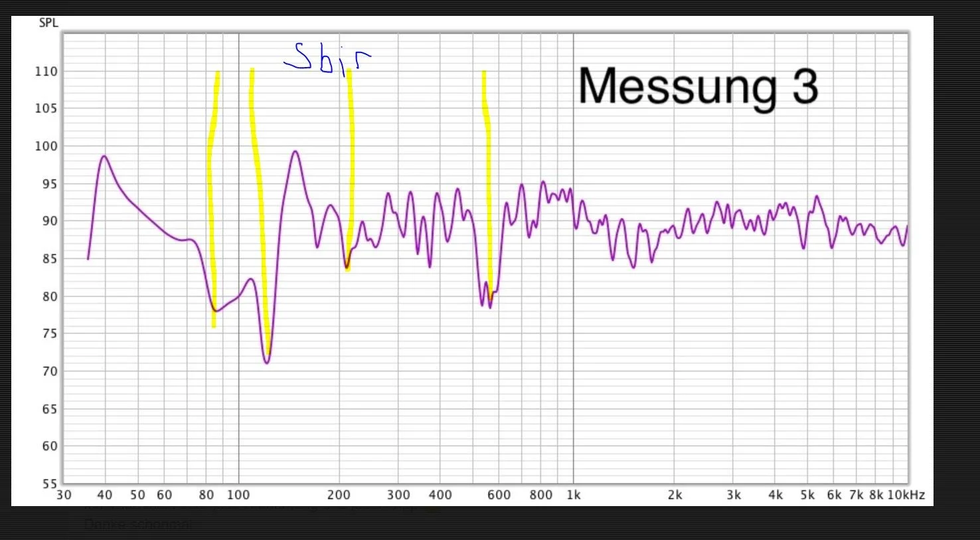Select the 2k frequency axis label

[x=675, y=495]
